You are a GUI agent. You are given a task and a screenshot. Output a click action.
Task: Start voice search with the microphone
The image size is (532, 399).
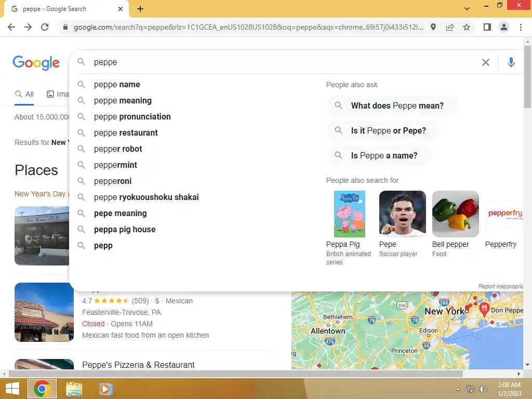coord(511,62)
